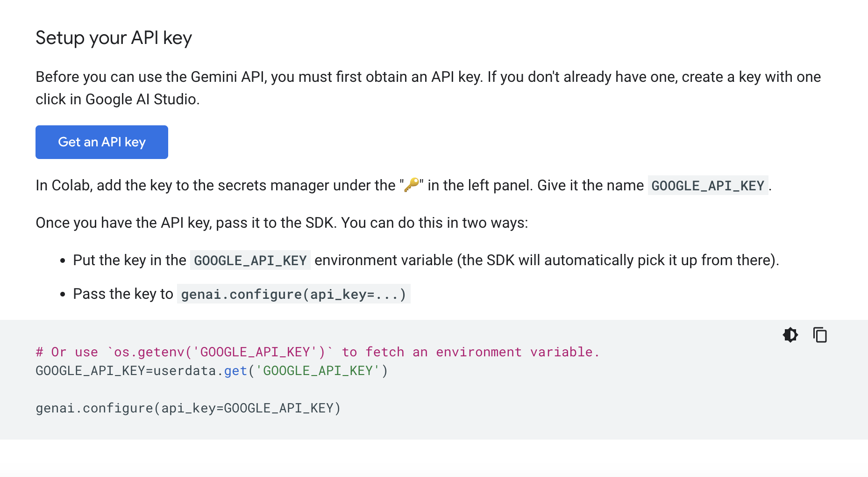Click the Setup your API key heading
The image size is (868, 477).
[114, 38]
